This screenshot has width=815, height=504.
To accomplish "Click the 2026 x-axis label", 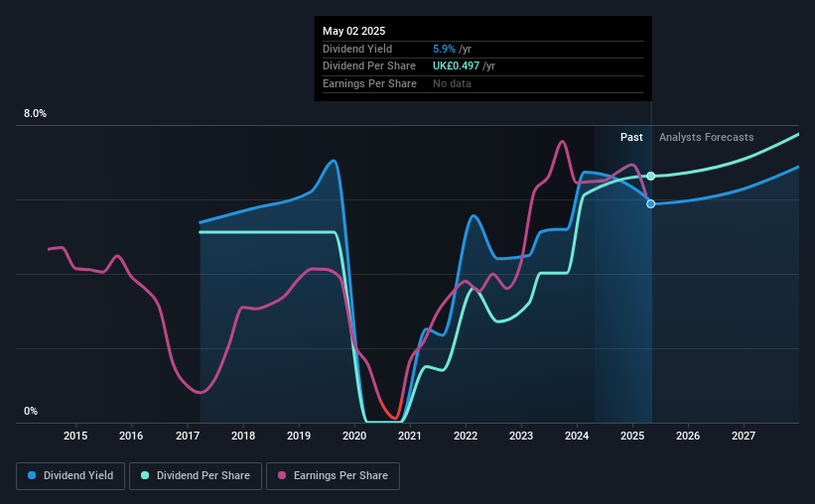I will coord(688,436).
